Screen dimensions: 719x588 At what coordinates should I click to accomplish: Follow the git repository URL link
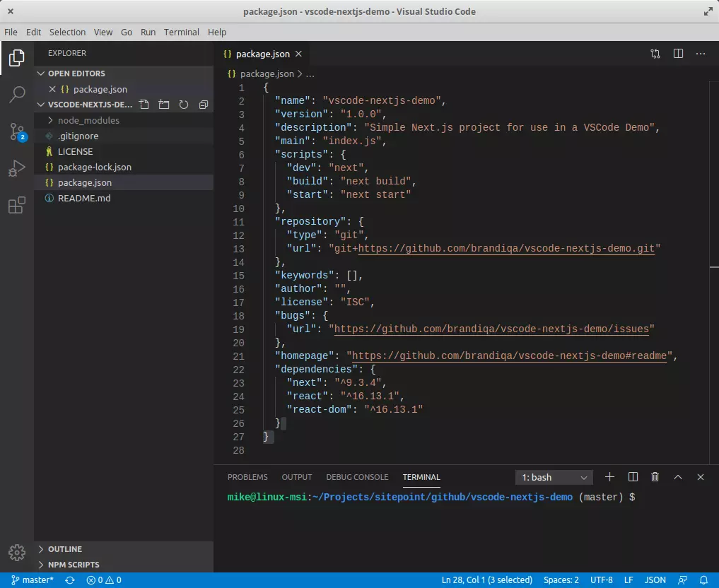point(506,248)
